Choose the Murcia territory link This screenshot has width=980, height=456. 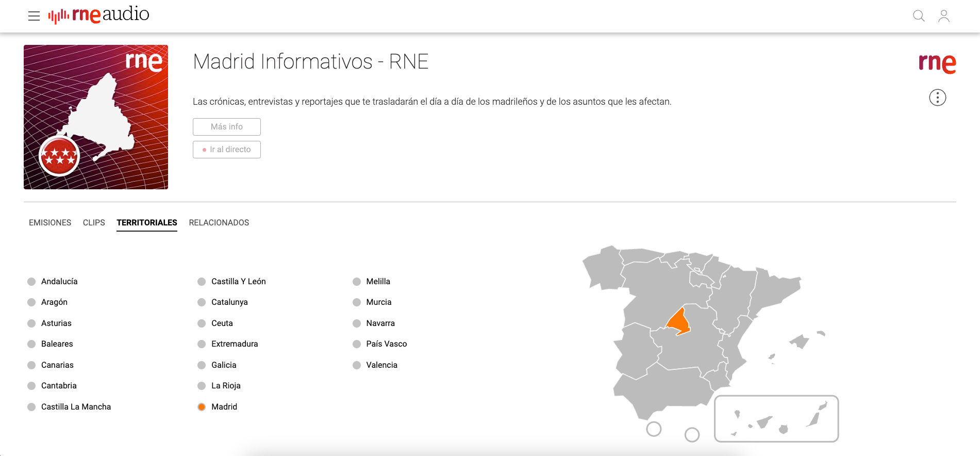coord(379,302)
